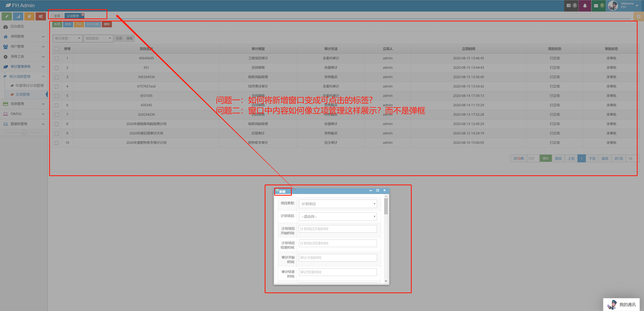Go to 下页 in pagination
The width and height of the screenshot is (644, 311).
pyautogui.click(x=592, y=158)
